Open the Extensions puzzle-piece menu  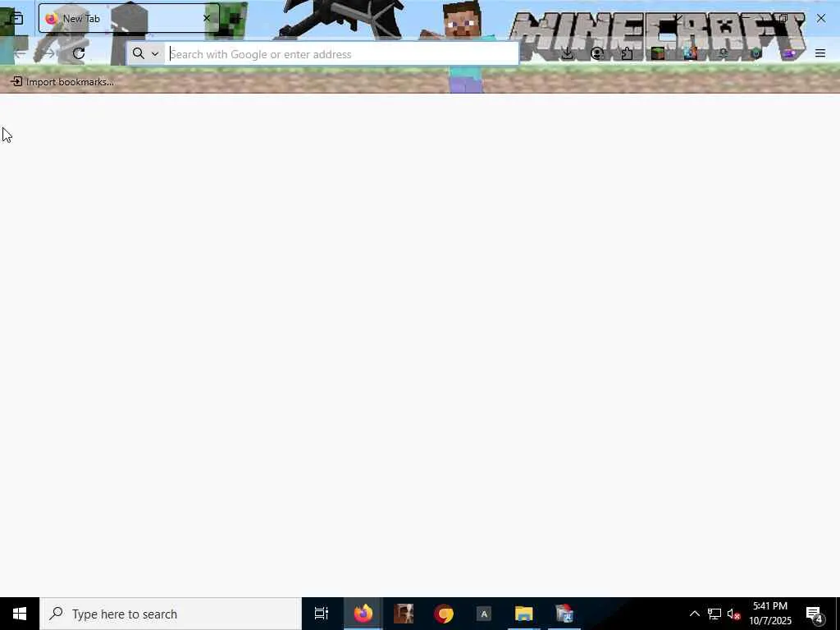[x=627, y=53]
